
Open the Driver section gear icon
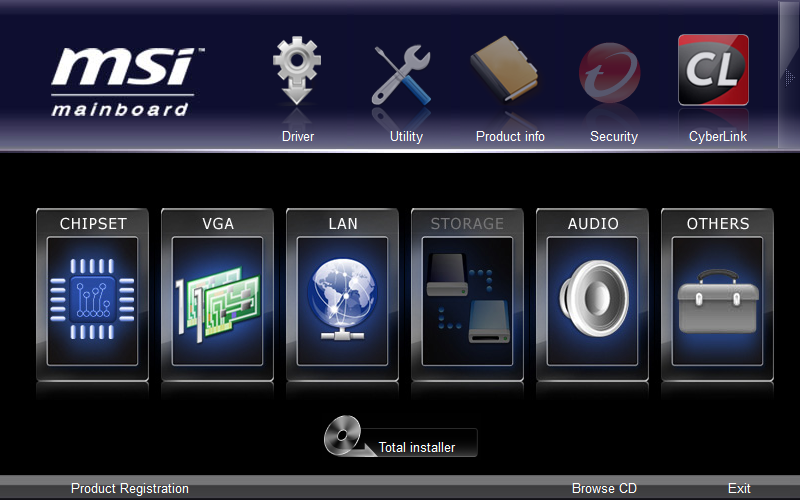pos(297,70)
